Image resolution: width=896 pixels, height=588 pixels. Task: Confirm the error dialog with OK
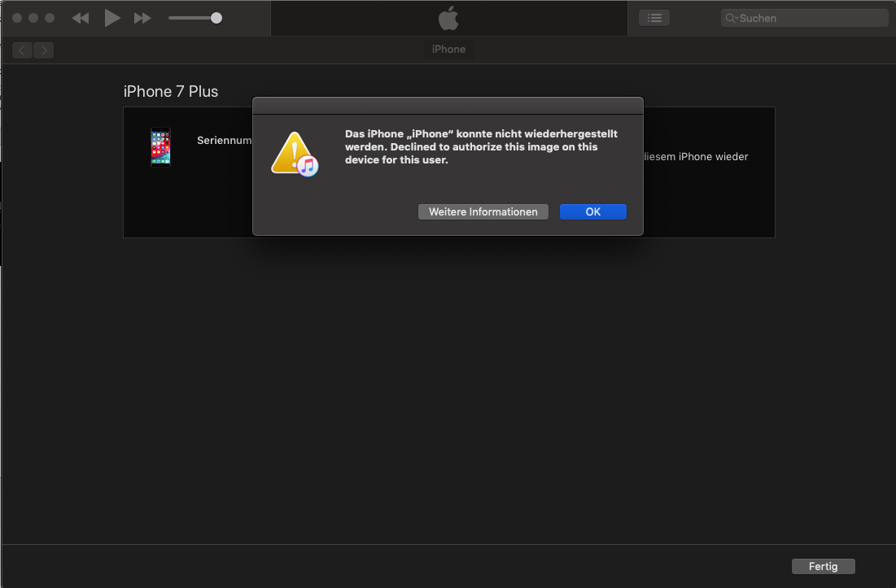[593, 211]
